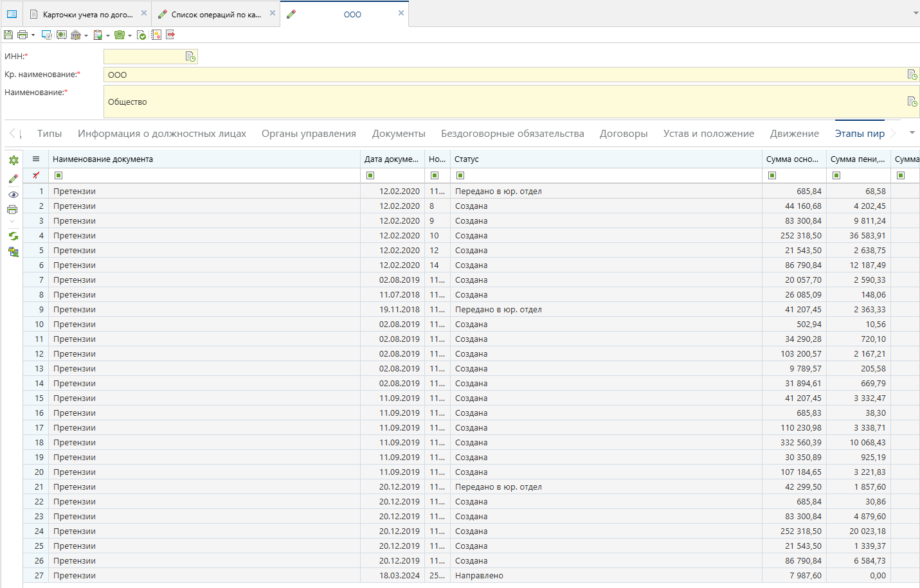Viewport: 920px width, 588px height.
Task: Move section tabs left with the chevron
Action: pos(12,134)
